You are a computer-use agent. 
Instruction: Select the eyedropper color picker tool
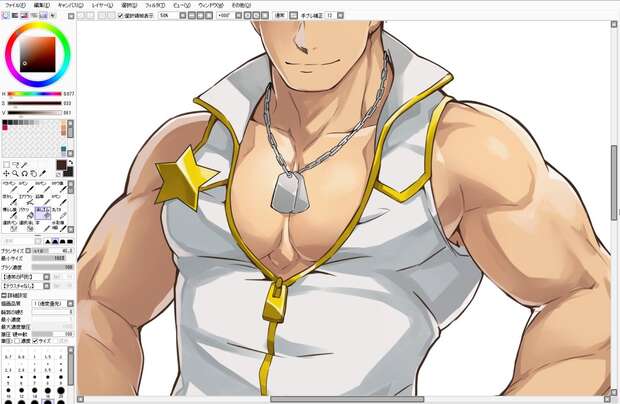point(43,174)
